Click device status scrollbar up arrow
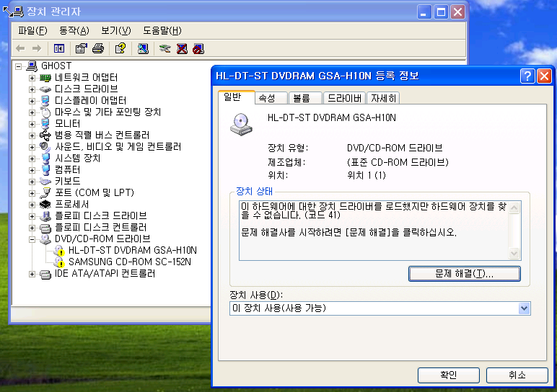The height and width of the screenshot is (392, 557). pyautogui.click(x=514, y=208)
